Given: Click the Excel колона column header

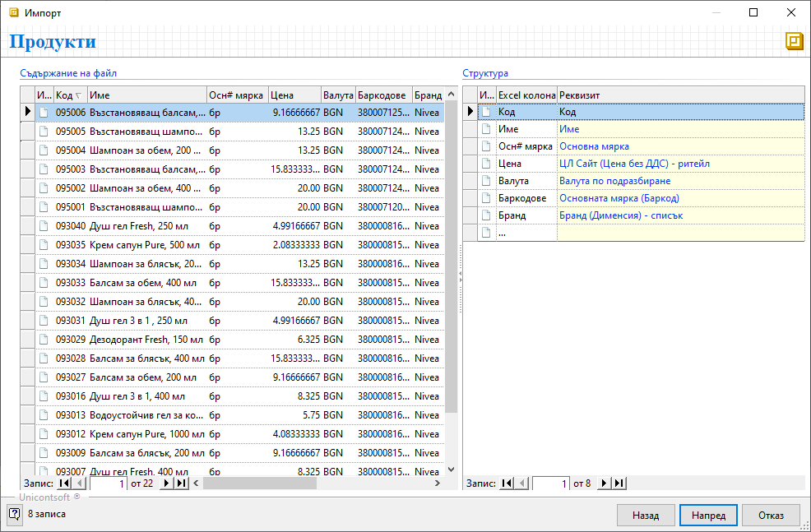Looking at the screenshot, I should tap(526, 95).
